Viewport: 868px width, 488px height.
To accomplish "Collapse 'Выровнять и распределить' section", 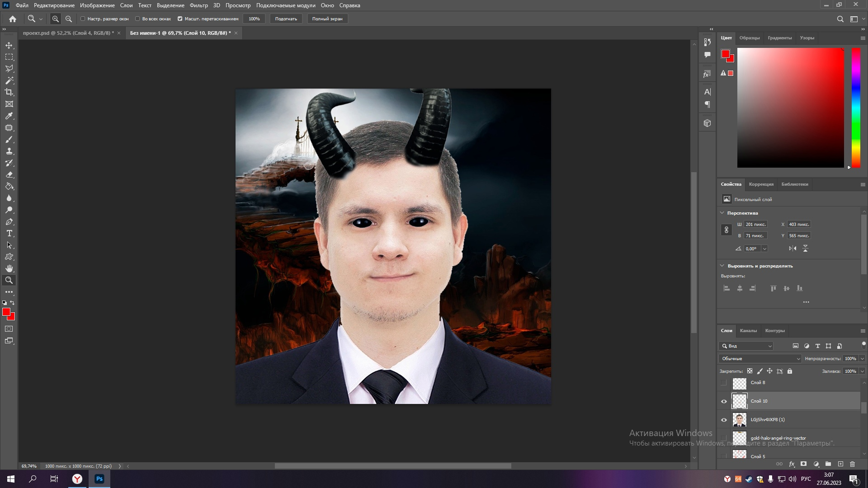I will click(x=722, y=266).
